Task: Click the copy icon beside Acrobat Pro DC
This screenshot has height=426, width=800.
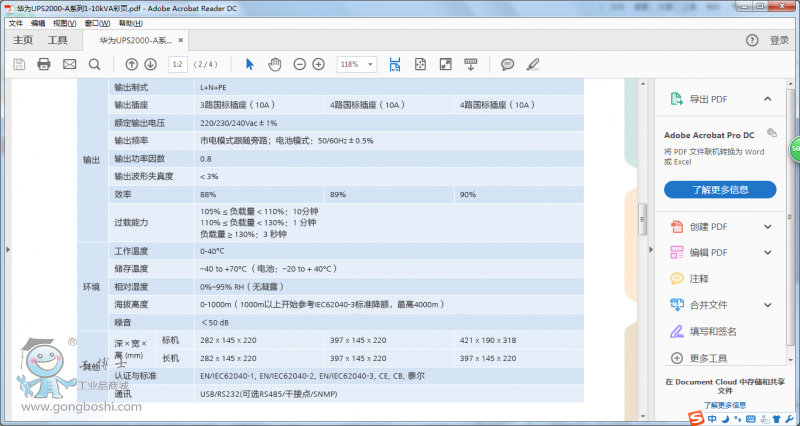Action: coord(772,133)
